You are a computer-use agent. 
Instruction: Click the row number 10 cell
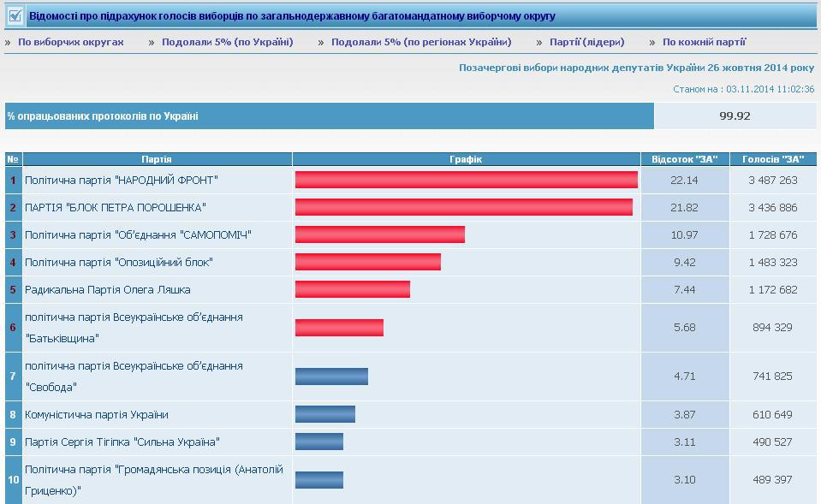click(x=13, y=479)
